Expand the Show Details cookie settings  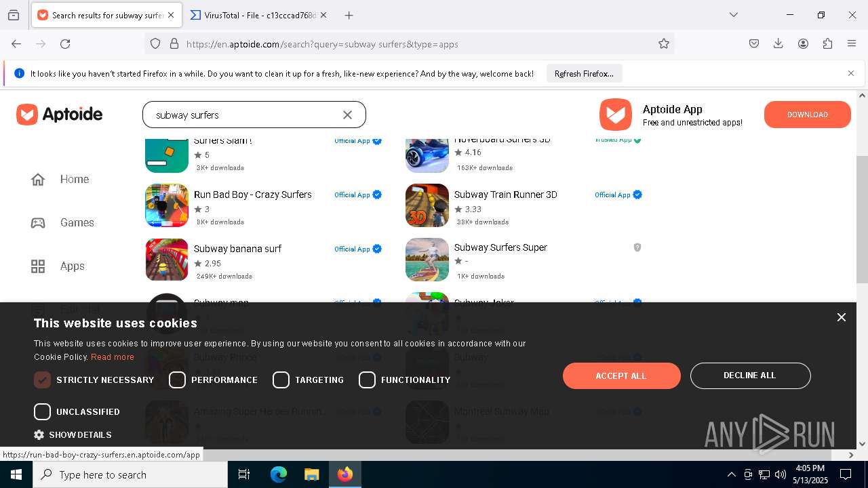(x=73, y=434)
